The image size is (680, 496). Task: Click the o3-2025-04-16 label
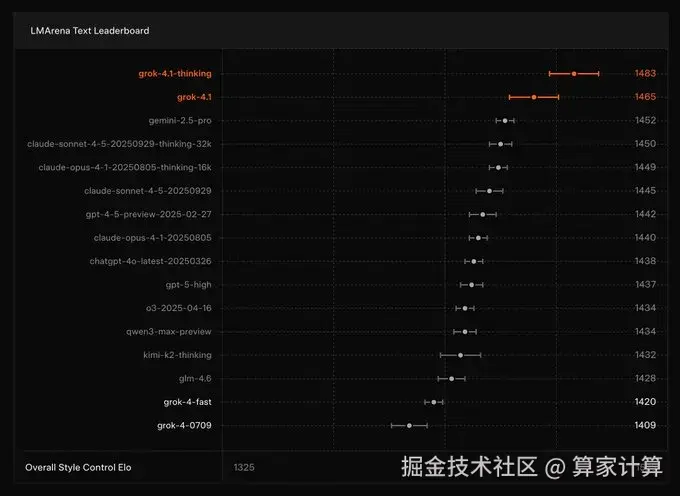point(179,308)
